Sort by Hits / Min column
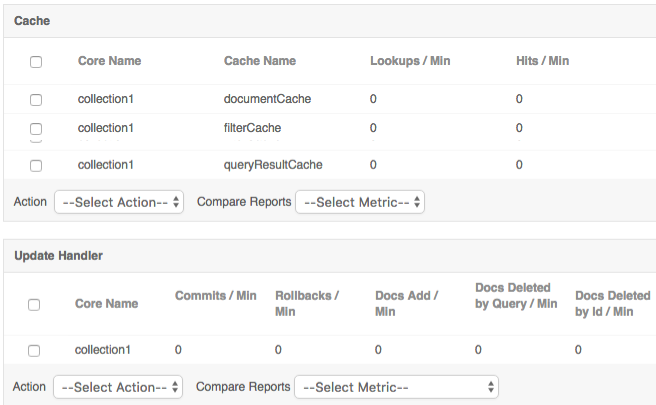 542,61
